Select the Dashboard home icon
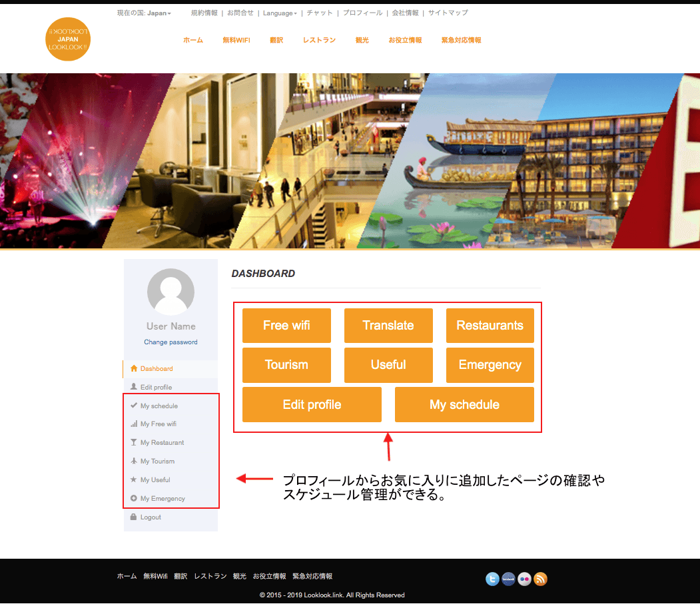This screenshot has height=606, width=700. click(134, 369)
